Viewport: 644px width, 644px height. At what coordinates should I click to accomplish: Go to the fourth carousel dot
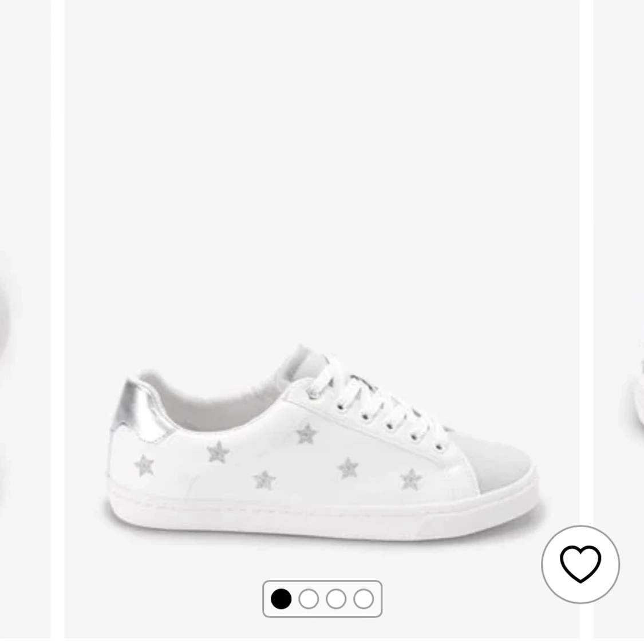click(364, 599)
